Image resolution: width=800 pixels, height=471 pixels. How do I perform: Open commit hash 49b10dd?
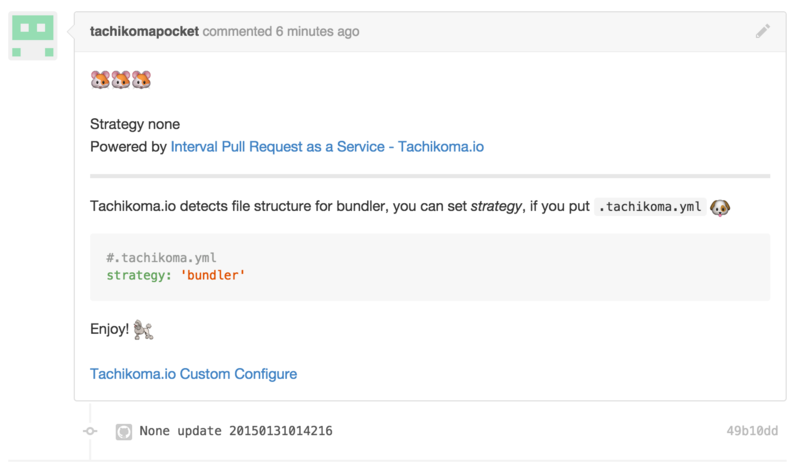[751, 431]
